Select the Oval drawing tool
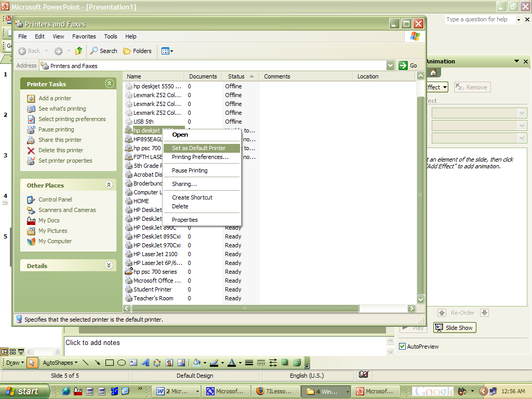The image size is (532, 399). 122,363
